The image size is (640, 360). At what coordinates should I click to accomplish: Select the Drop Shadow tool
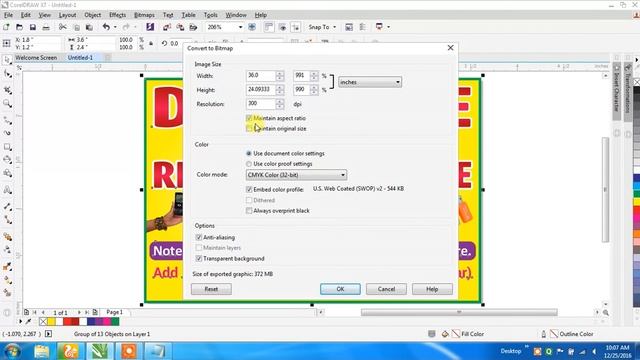tap(7, 236)
